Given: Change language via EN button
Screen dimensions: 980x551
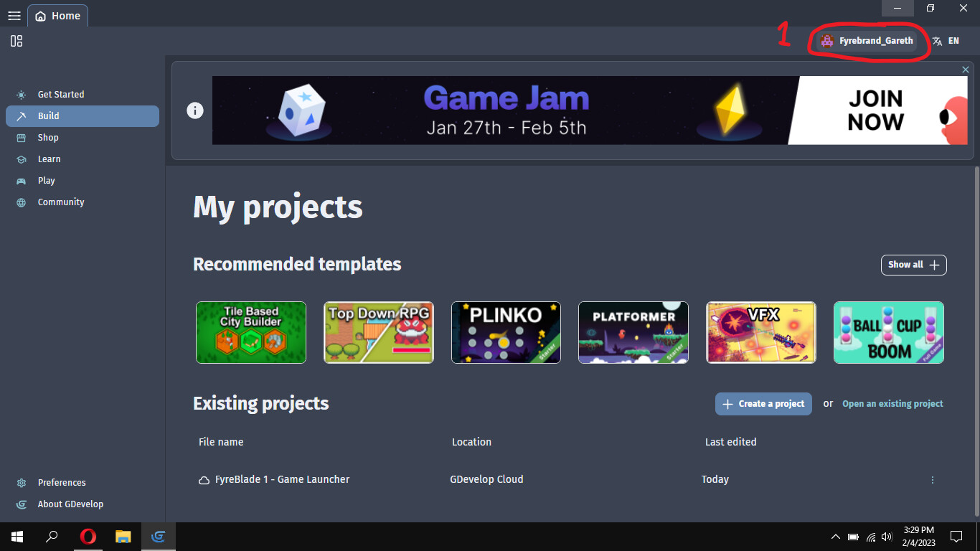Looking at the screenshot, I should (946, 41).
